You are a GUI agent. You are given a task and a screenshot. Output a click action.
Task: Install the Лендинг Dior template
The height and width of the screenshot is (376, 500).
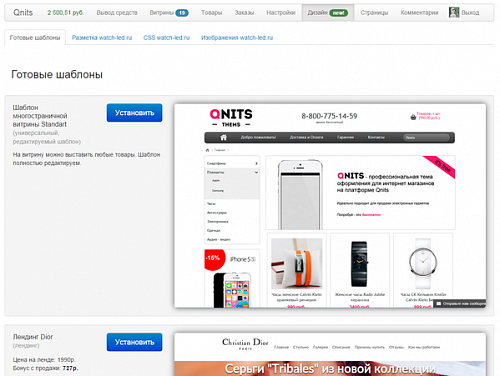click(x=134, y=342)
